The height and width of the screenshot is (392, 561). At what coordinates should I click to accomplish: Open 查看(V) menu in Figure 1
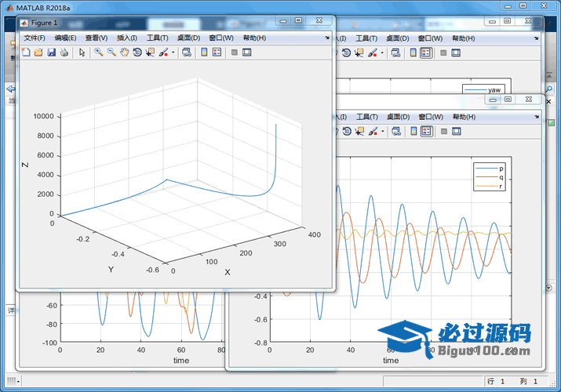(97, 38)
